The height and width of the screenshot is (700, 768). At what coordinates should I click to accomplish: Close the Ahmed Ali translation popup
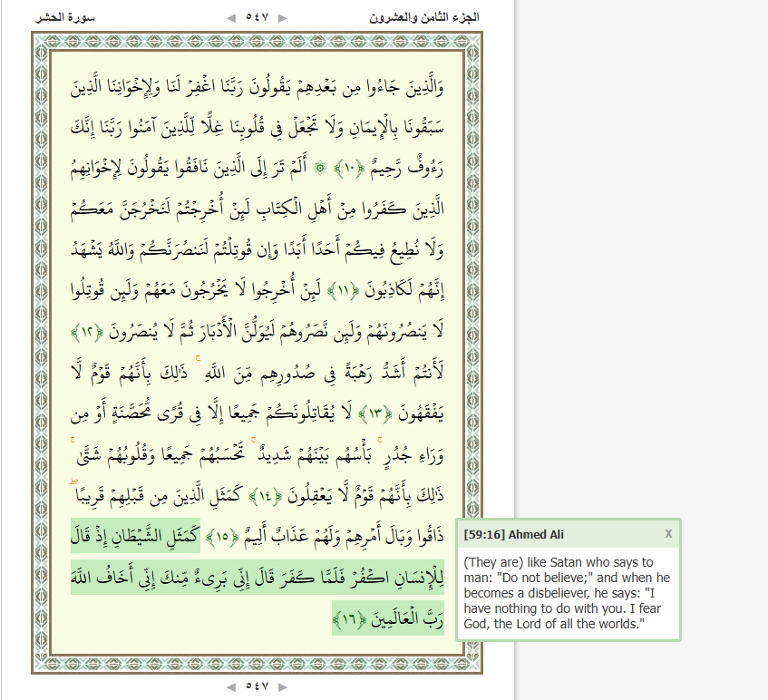(x=668, y=534)
